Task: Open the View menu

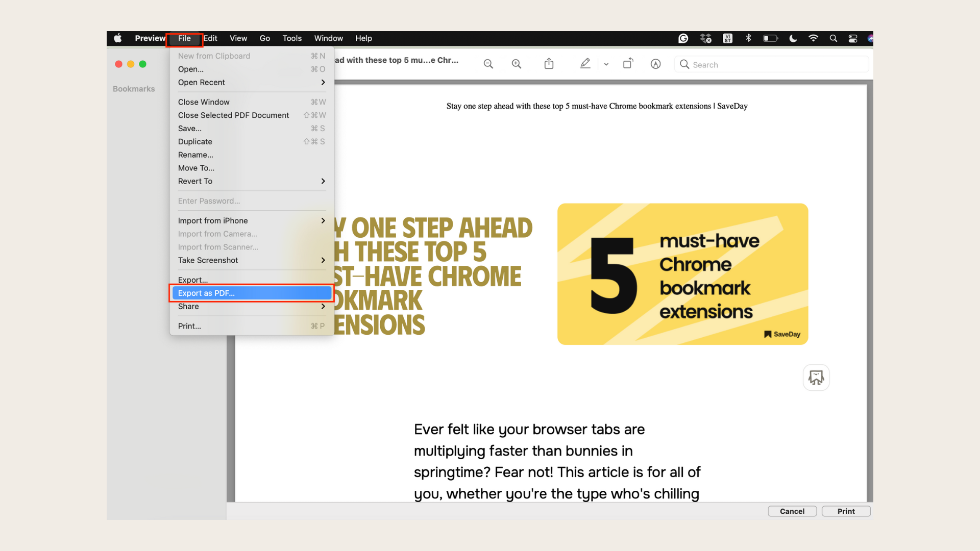Action: pyautogui.click(x=238, y=38)
